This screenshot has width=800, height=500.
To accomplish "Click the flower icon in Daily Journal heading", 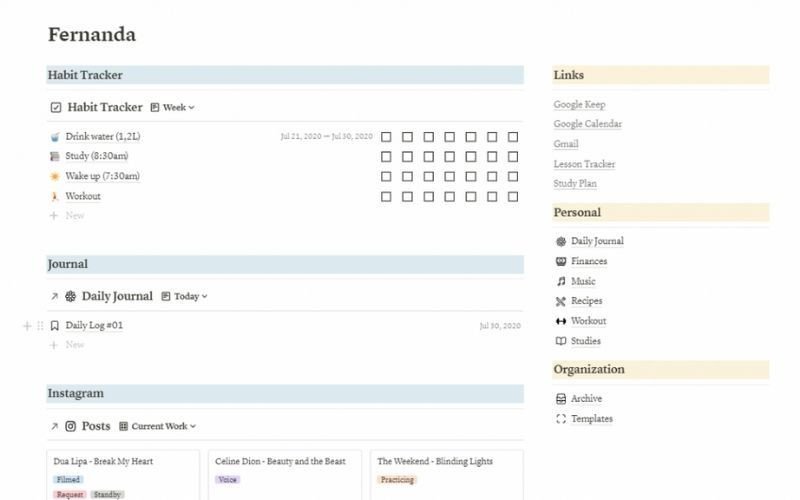I will 70,296.
